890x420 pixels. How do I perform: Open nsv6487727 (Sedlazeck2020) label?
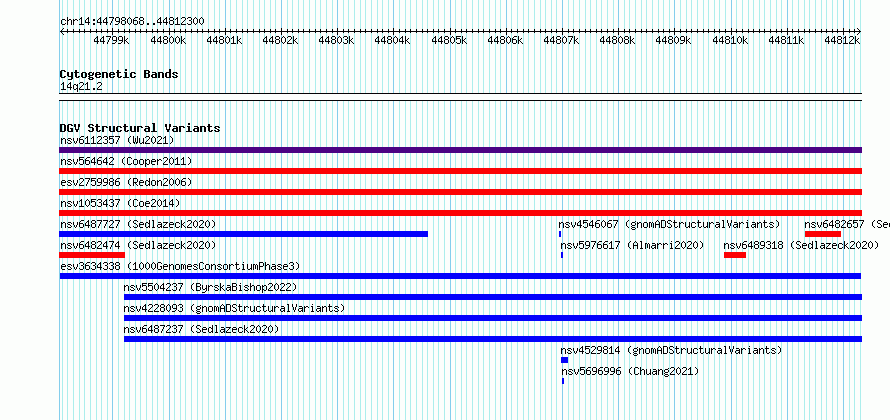point(138,224)
